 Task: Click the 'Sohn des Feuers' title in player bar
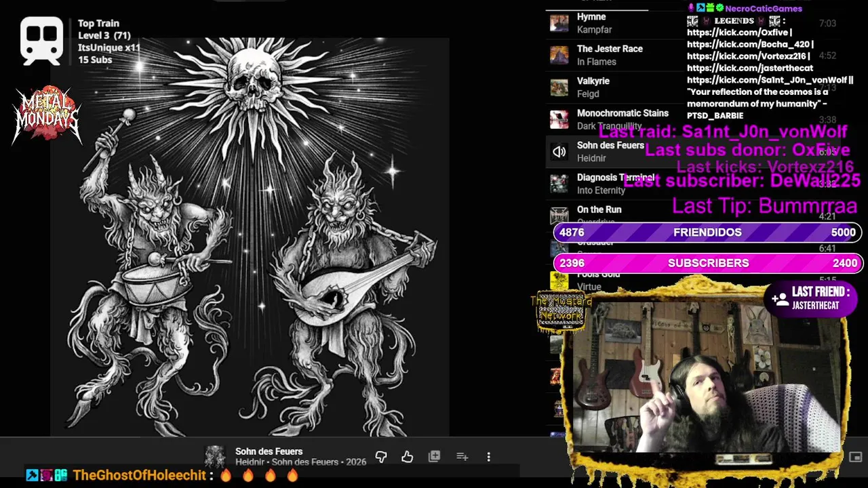[x=269, y=451]
